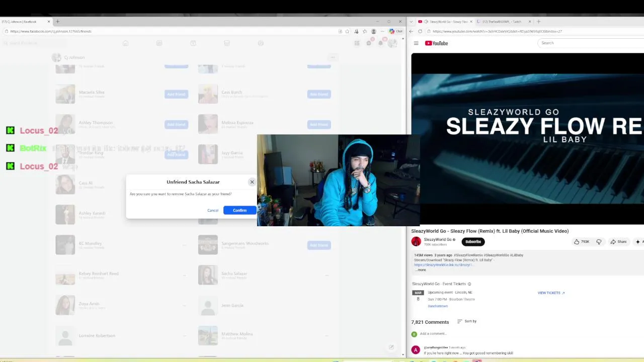Image resolution: width=644 pixels, height=362 pixels.
Task: Add Macaela Silva as friend
Action: (x=176, y=94)
